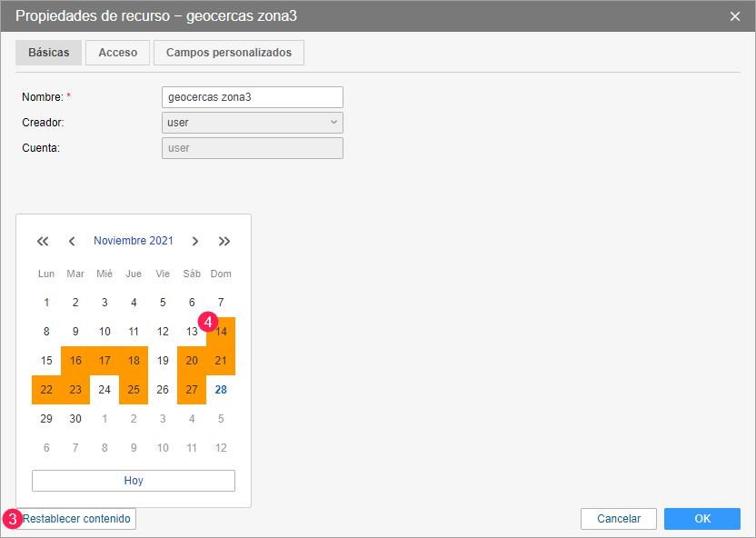Confirm with the OK button
Viewport: 756px width, 538px height.
click(x=702, y=519)
